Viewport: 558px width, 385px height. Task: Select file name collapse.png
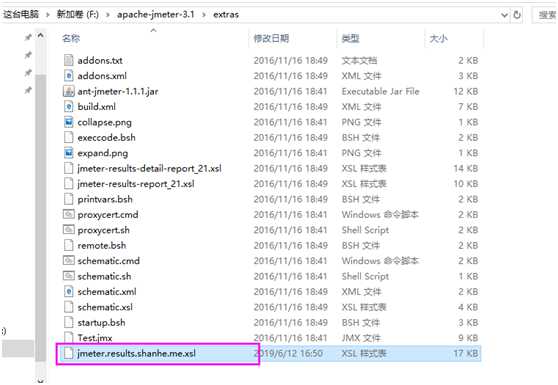click(105, 122)
